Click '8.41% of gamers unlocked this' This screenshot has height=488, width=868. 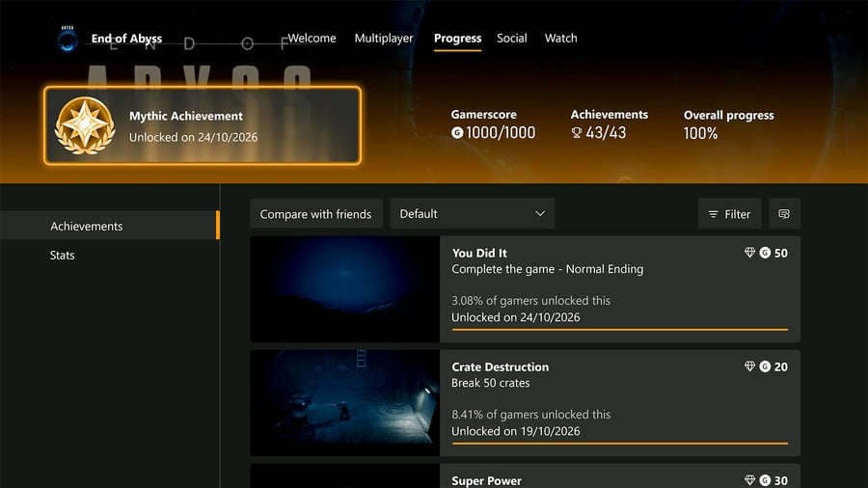point(530,415)
